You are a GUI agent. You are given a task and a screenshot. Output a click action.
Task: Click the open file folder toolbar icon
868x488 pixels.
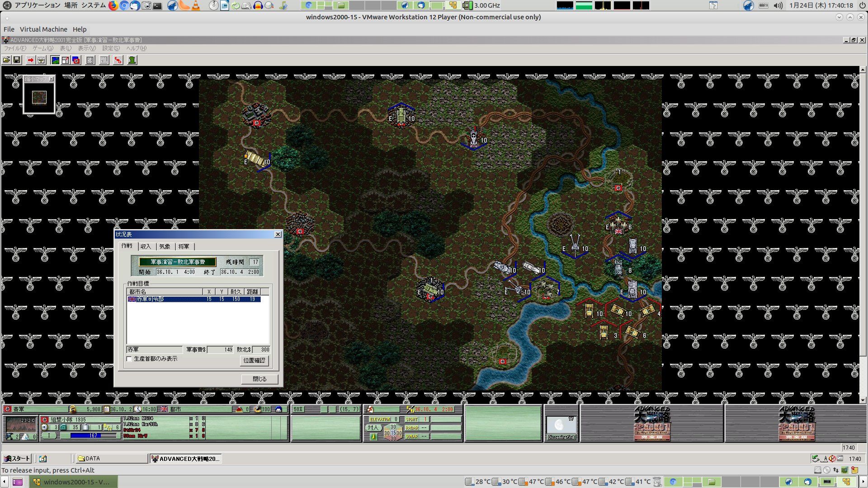pyautogui.click(x=6, y=60)
